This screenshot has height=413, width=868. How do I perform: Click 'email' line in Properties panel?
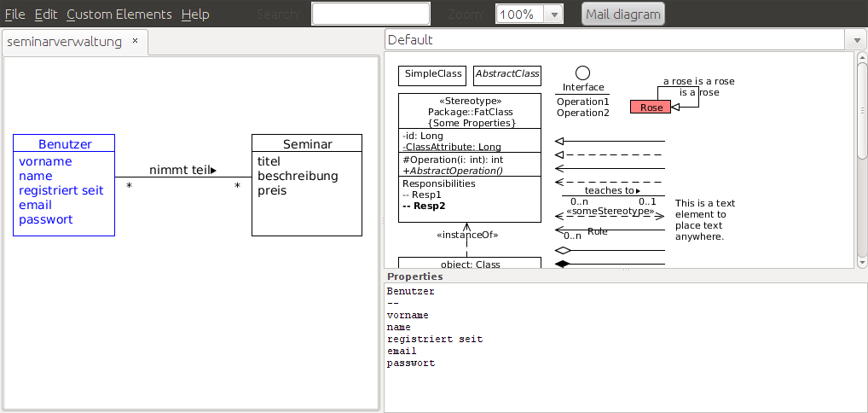(402, 351)
